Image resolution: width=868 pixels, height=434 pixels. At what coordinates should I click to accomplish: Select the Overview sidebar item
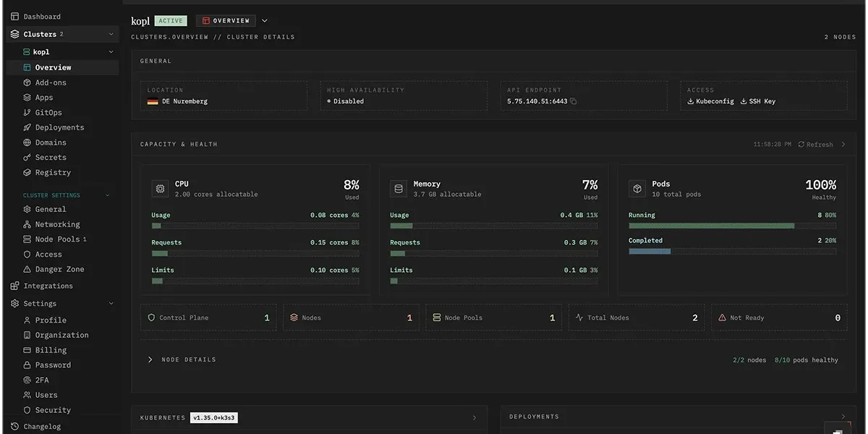(62, 67)
